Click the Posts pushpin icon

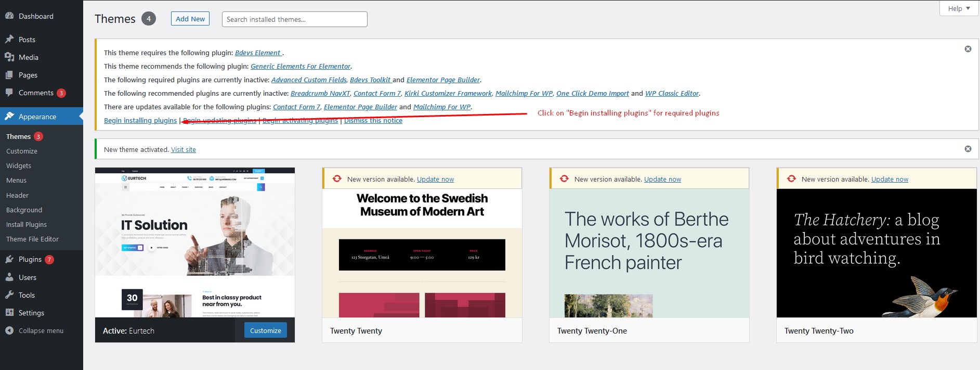(x=9, y=40)
